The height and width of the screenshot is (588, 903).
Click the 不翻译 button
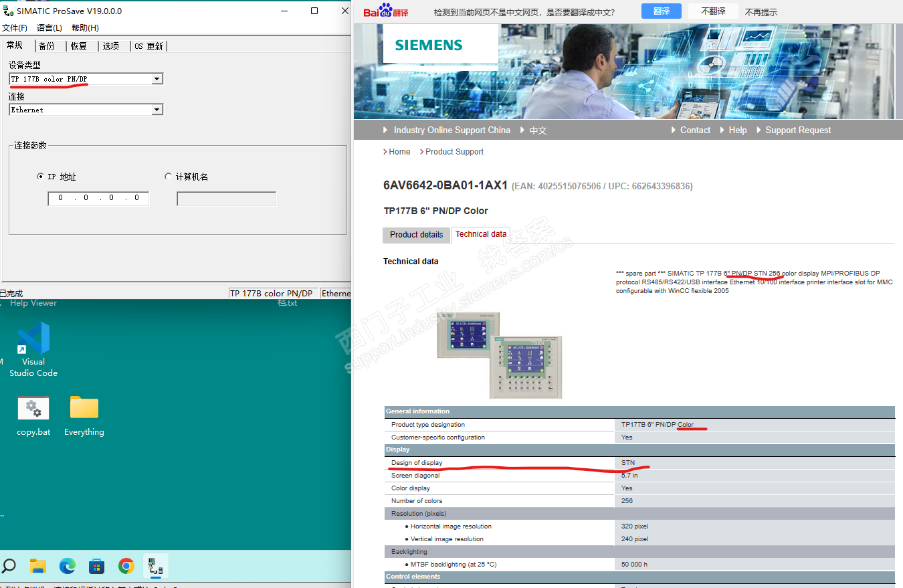(x=713, y=11)
